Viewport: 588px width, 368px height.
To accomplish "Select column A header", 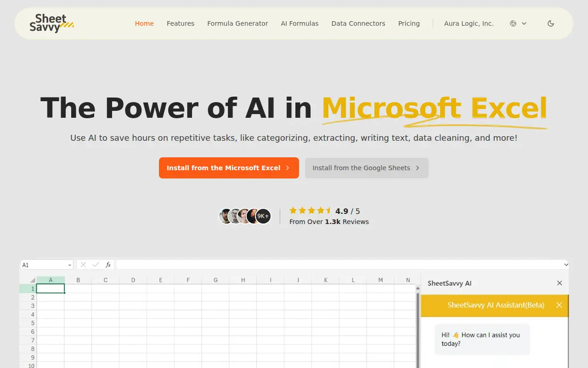I will pos(51,280).
